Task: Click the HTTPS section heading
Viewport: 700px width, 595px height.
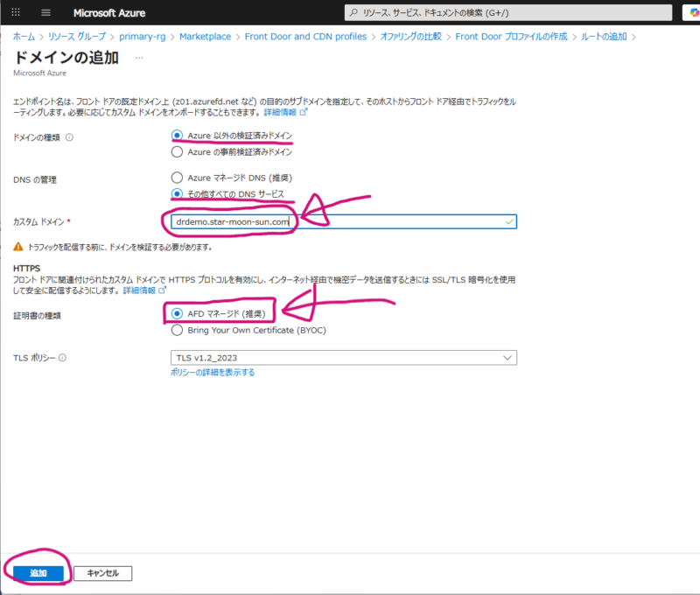Action: [27, 269]
